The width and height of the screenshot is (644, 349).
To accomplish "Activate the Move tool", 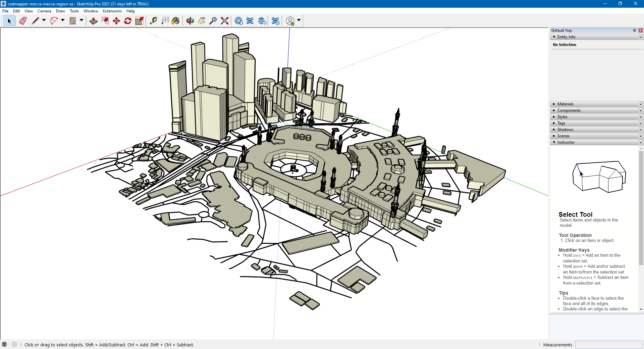I will (116, 21).
